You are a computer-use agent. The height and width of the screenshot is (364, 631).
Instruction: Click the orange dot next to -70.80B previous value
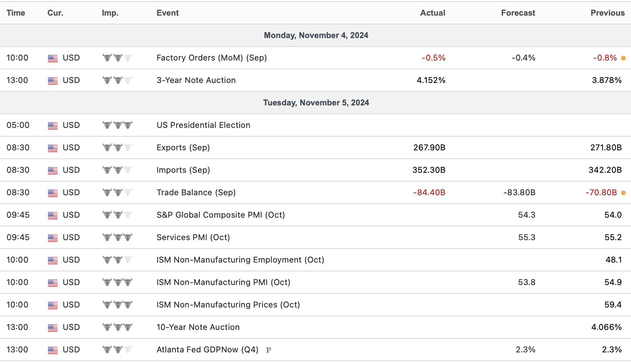click(623, 193)
